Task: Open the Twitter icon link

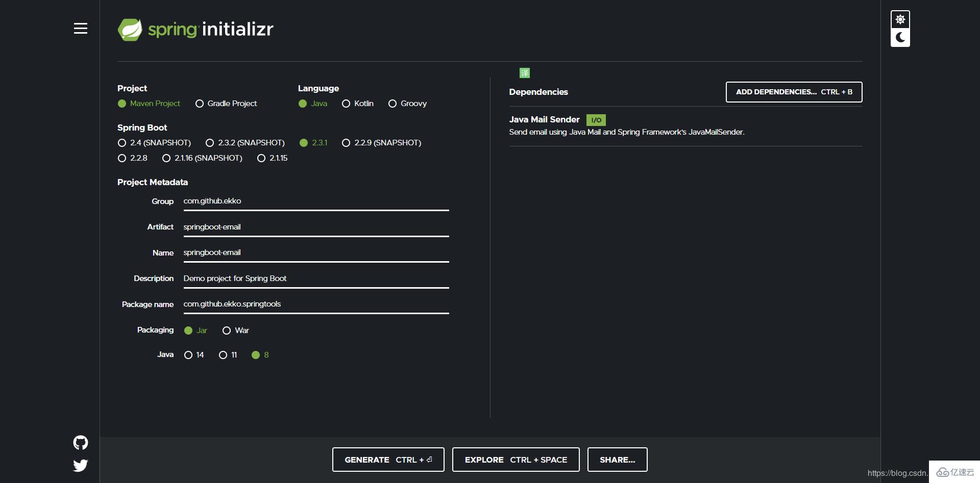Action: pyautogui.click(x=81, y=465)
